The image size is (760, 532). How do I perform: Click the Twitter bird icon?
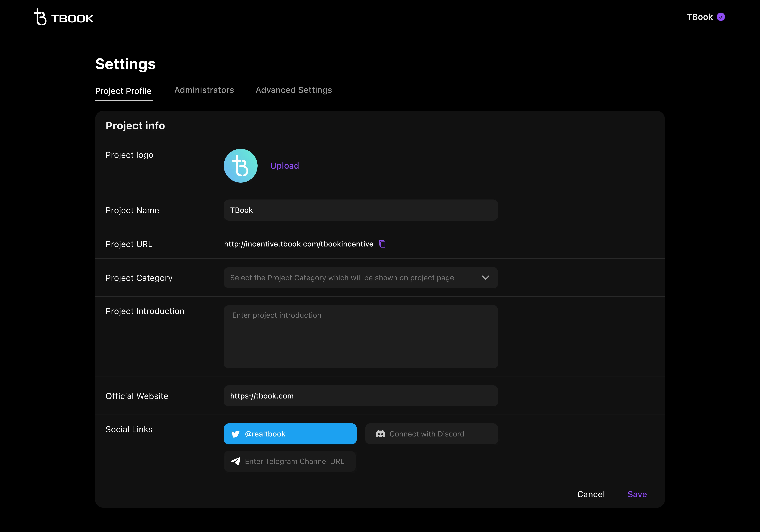point(235,434)
